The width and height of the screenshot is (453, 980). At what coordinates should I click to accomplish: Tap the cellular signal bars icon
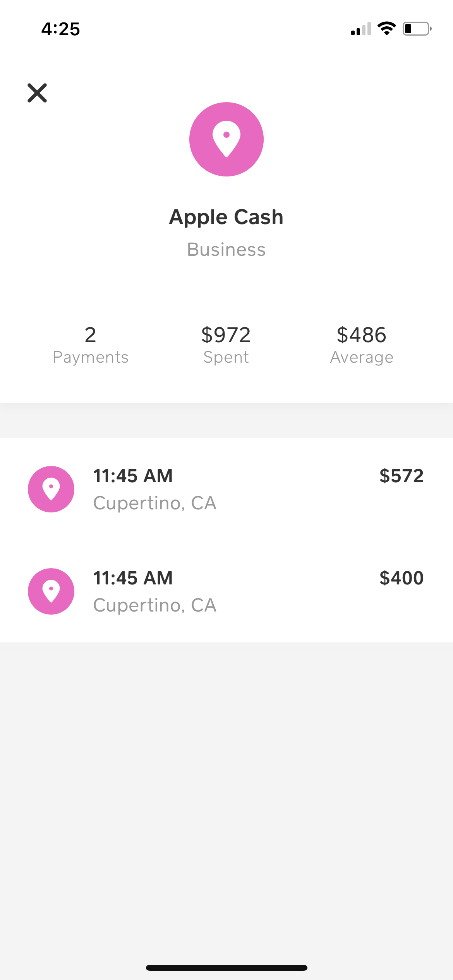click(361, 29)
